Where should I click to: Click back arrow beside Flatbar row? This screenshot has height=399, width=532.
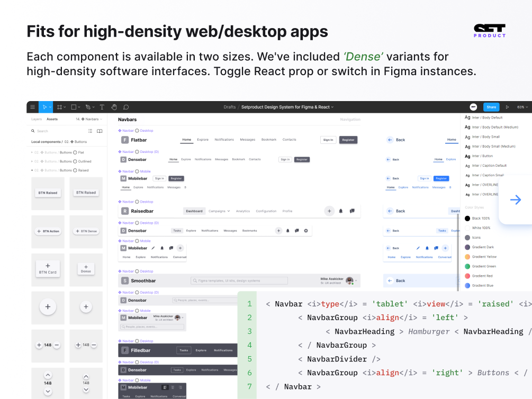pos(390,140)
